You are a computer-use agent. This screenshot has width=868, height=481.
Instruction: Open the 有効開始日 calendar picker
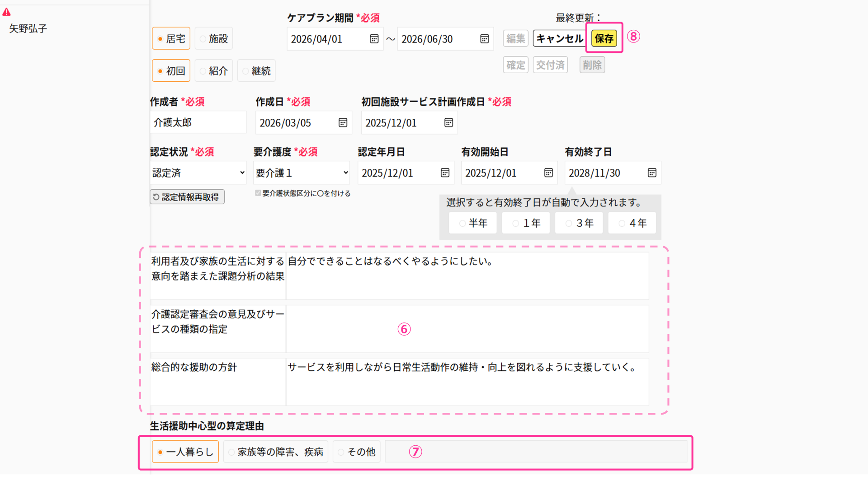548,173
